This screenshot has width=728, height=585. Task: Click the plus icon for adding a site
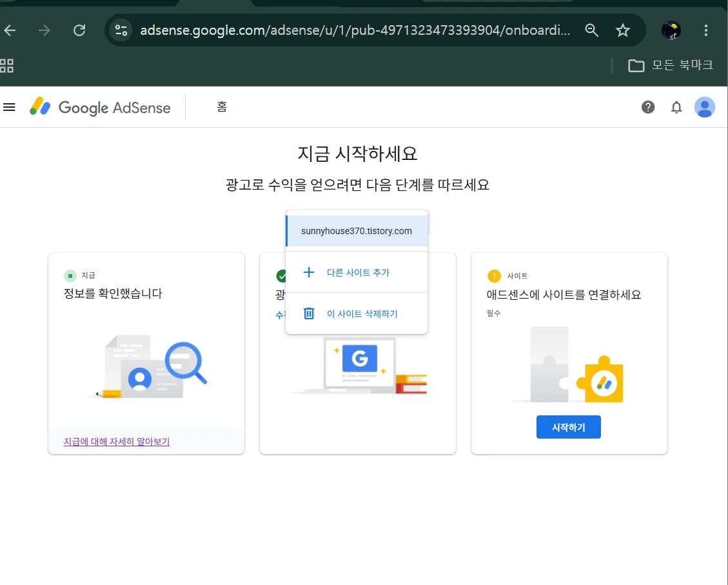point(309,272)
